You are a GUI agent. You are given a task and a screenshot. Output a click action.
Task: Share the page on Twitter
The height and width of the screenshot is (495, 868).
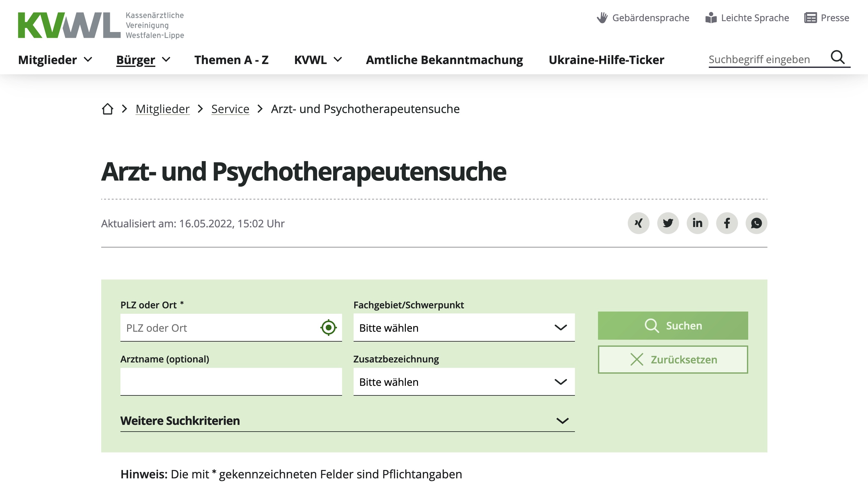click(x=668, y=223)
